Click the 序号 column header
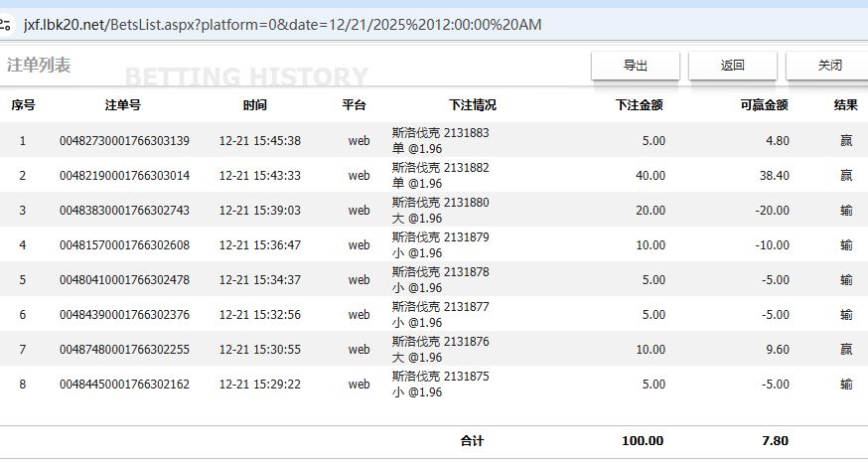This screenshot has width=868, height=465. click(23, 104)
